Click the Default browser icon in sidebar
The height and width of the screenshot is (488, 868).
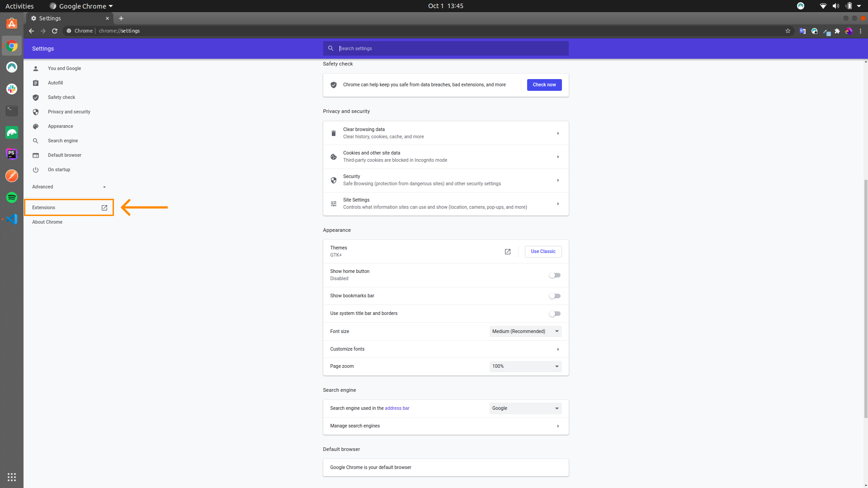36,155
